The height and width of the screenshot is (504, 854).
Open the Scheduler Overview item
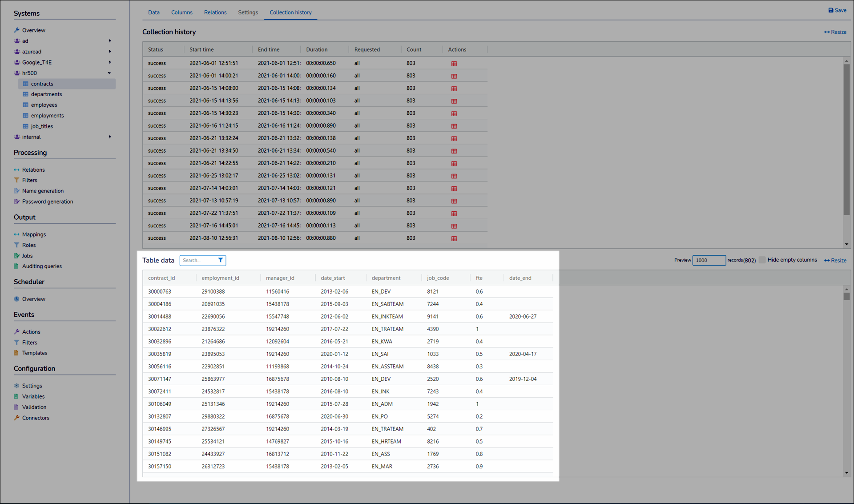pyautogui.click(x=33, y=299)
